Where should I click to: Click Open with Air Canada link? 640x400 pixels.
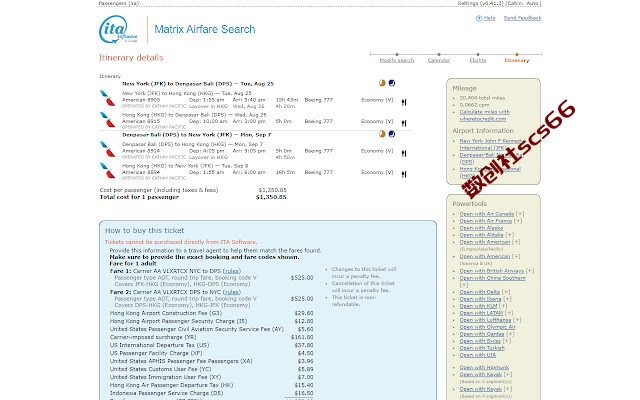(x=487, y=214)
